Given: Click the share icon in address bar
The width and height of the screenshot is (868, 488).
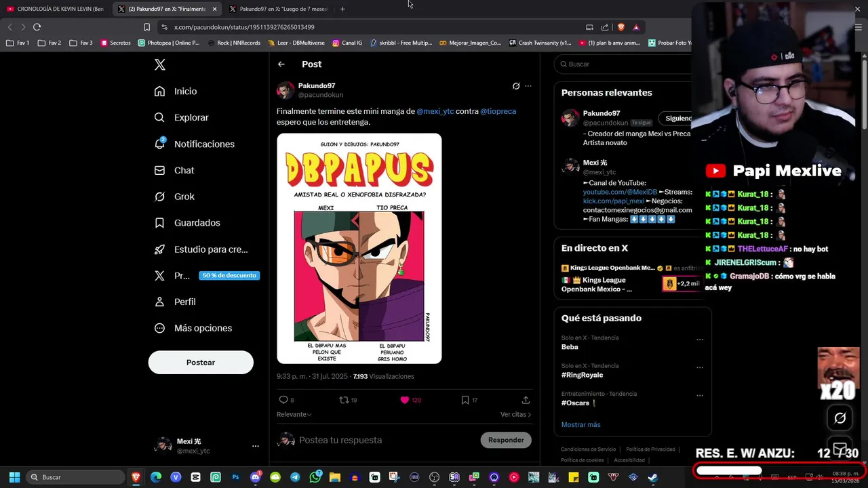Looking at the screenshot, I should [605, 27].
